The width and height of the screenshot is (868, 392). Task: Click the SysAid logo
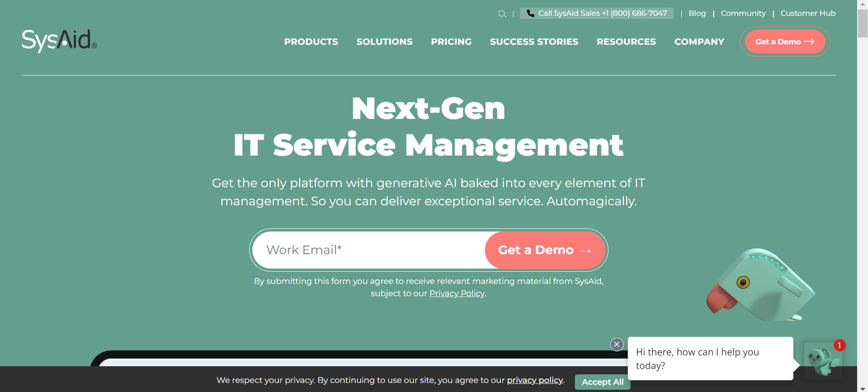60,41
